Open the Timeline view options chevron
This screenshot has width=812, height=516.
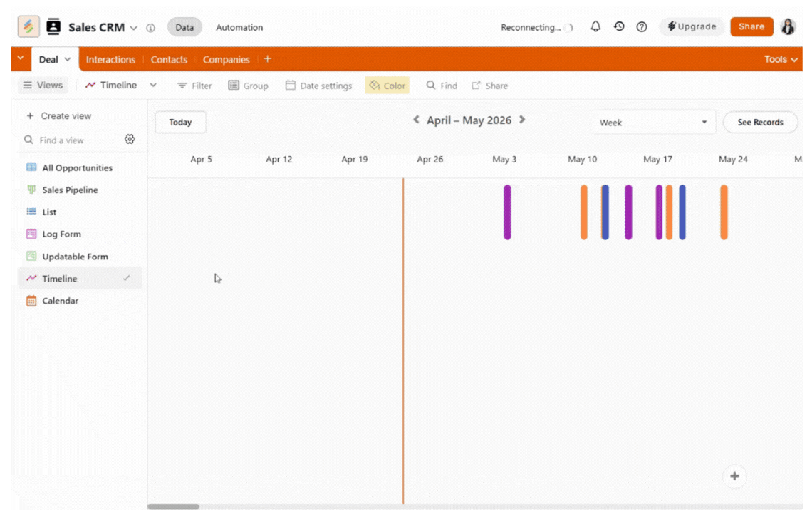pyautogui.click(x=153, y=86)
